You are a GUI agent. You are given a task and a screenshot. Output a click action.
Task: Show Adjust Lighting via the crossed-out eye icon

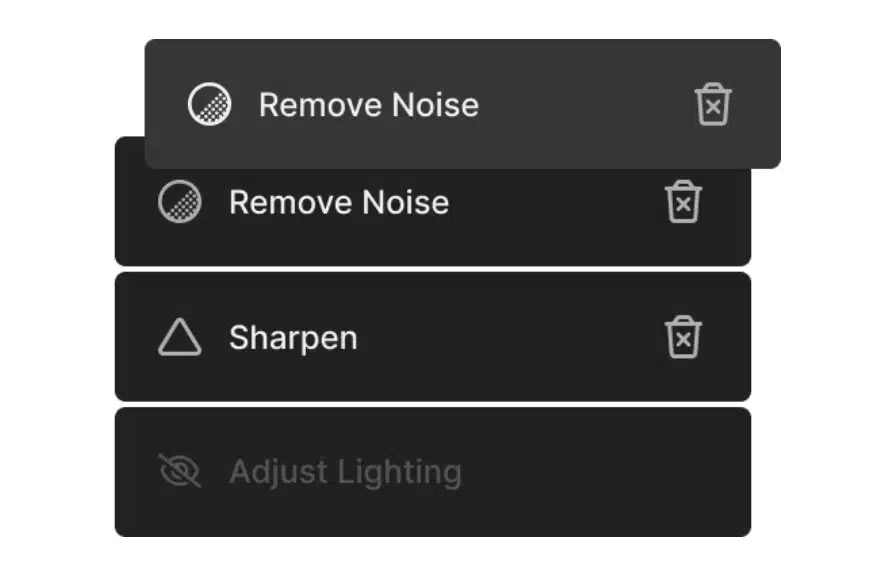pos(180,471)
